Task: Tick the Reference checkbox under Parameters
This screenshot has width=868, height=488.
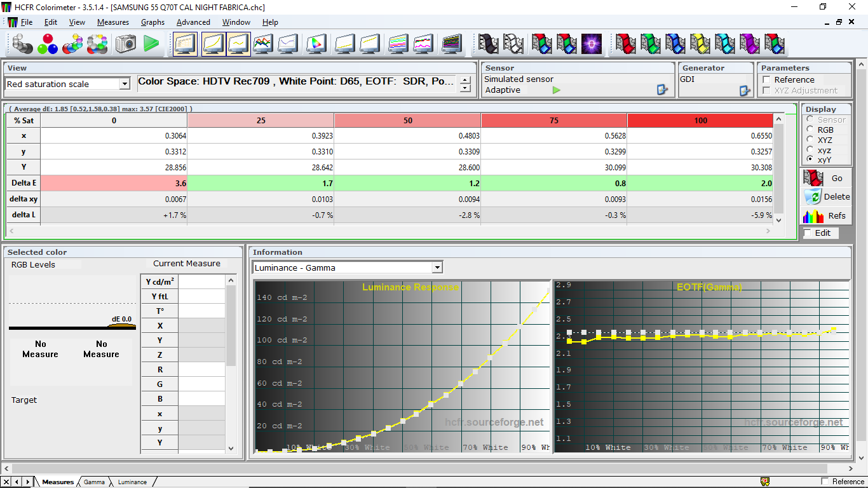Action: [766, 79]
